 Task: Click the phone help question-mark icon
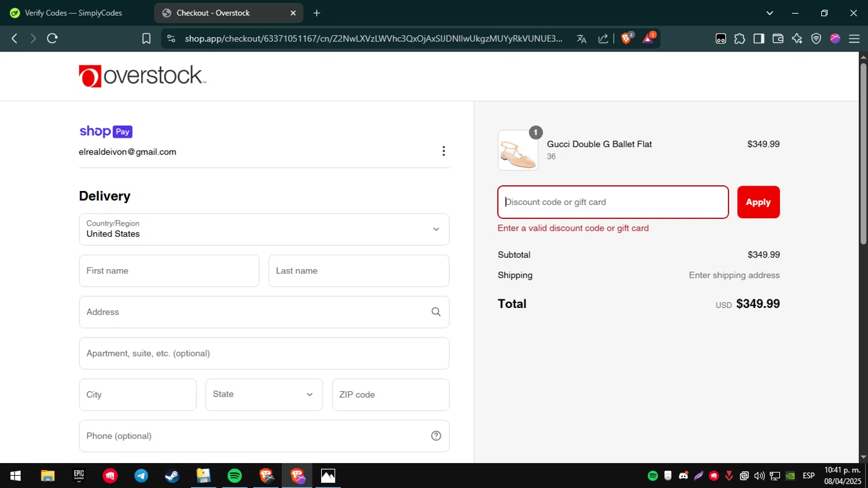[x=436, y=436]
